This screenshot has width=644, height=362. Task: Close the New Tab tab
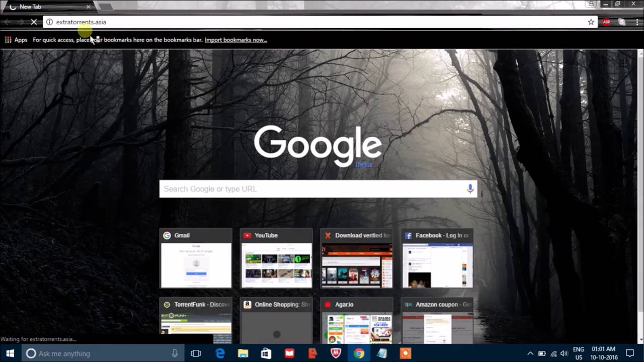[89, 7]
